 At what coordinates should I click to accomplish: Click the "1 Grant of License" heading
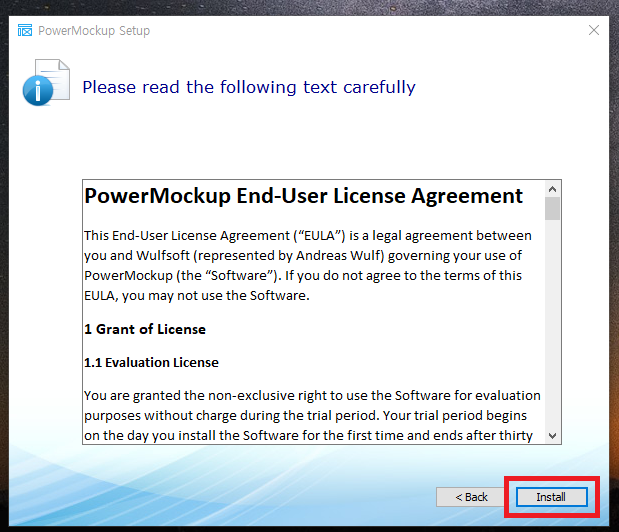(x=145, y=329)
